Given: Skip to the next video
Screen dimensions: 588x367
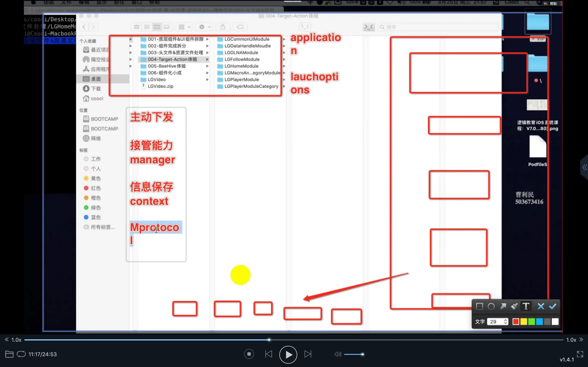Looking at the screenshot, I should tap(308, 354).
